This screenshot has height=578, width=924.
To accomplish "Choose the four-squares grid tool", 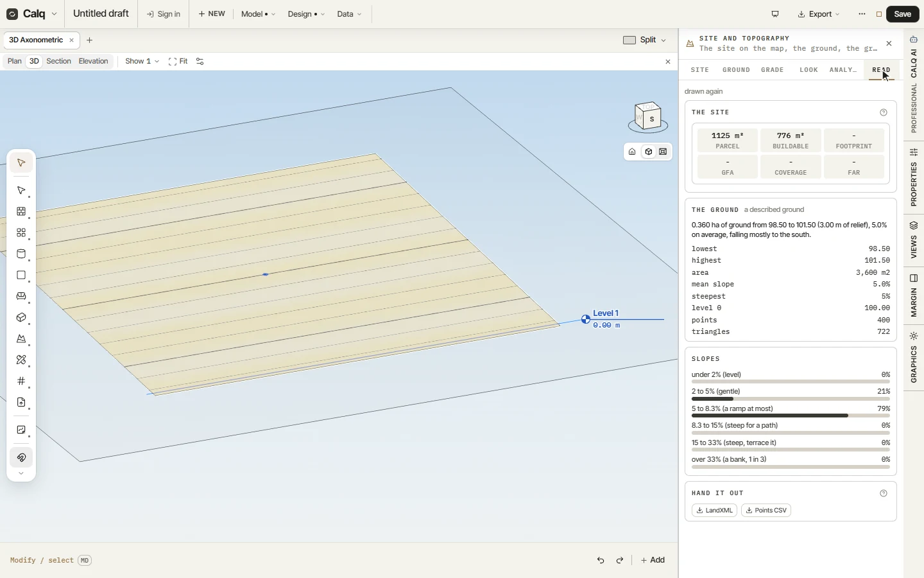I will pos(21,232).
